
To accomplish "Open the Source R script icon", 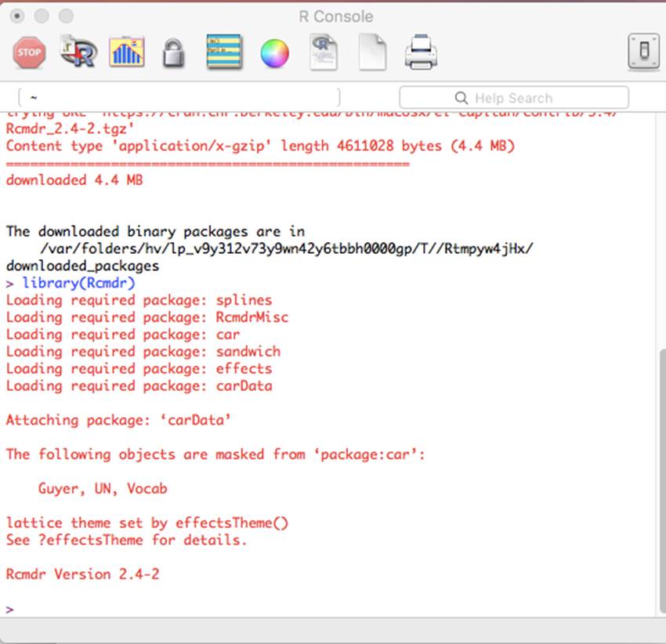I will point(78,53).
